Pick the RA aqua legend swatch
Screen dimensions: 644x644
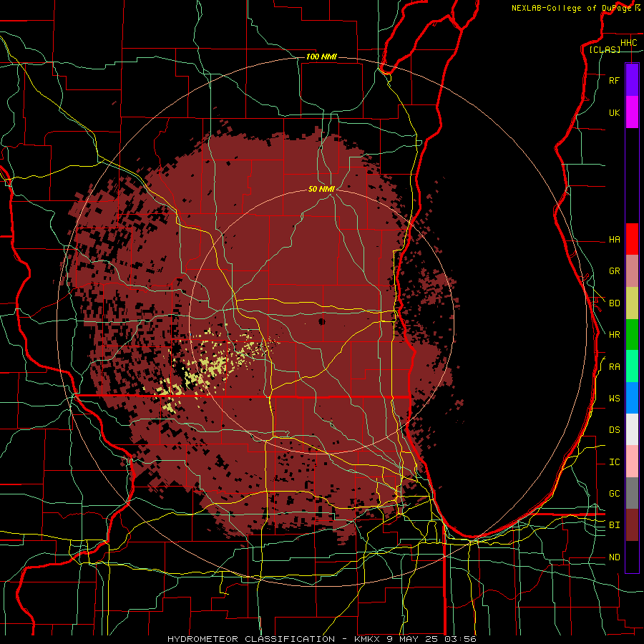(x=632, y=366)
